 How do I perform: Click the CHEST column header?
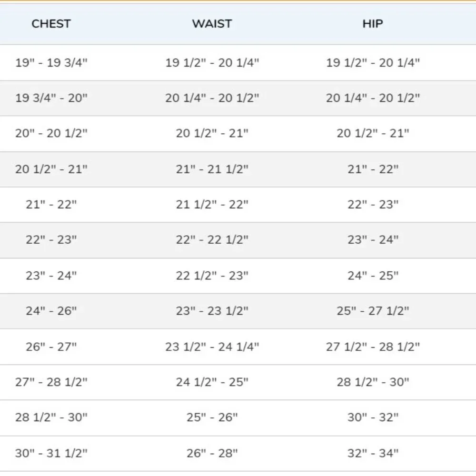[x=51, y=24]
